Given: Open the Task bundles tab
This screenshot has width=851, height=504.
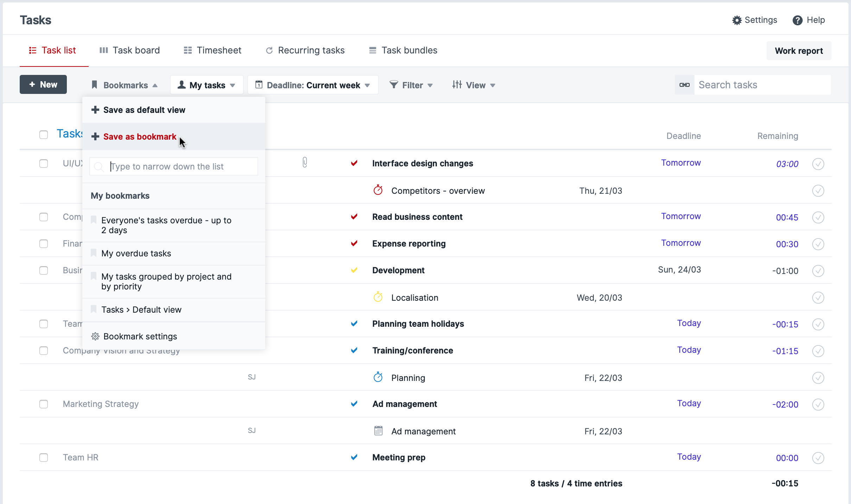Looking at the screenshot, I should (403, 50).
